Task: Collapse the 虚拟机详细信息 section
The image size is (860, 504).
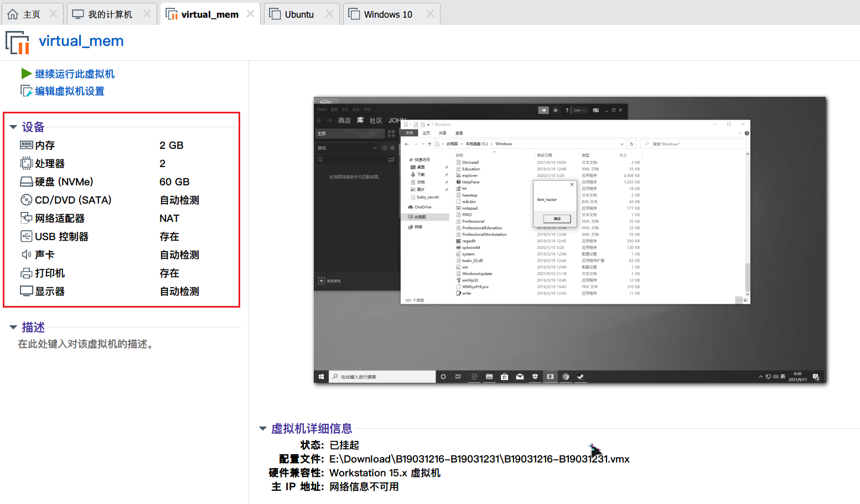Action: click(262, 429)
